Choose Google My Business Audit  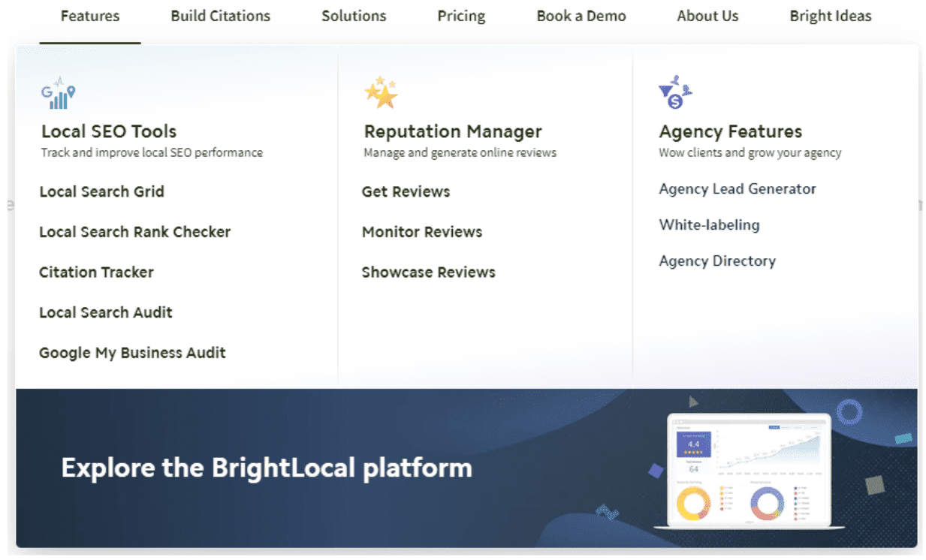pos(132,353)
